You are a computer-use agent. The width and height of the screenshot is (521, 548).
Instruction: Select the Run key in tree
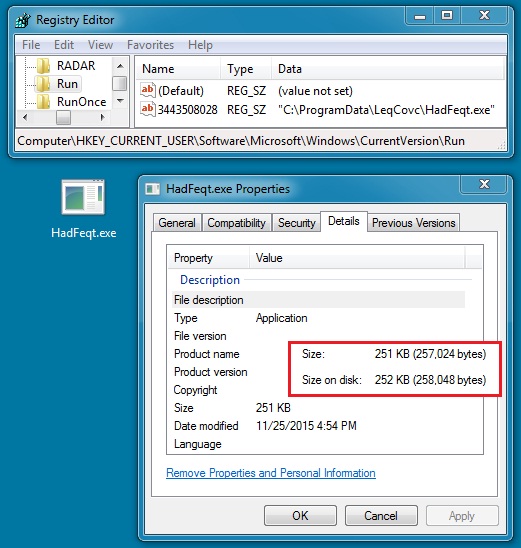pos(67,84)
